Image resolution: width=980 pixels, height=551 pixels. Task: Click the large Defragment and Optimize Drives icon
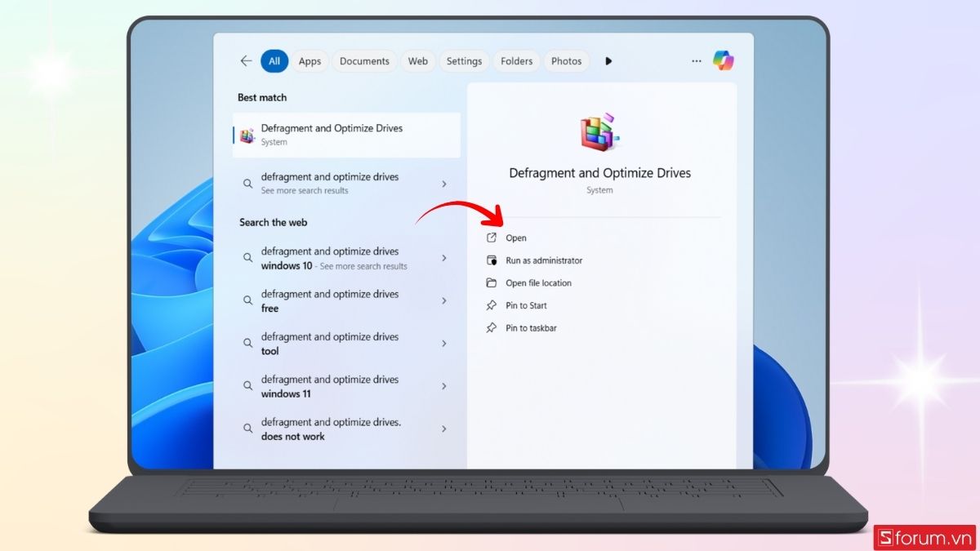pyautogui.click(x=599, y=132)
